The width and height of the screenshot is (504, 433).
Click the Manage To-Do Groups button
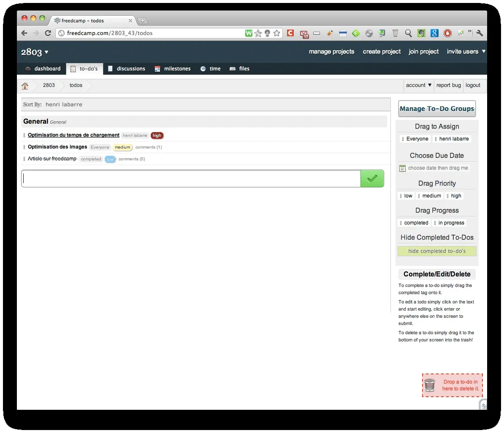[437, 108]
